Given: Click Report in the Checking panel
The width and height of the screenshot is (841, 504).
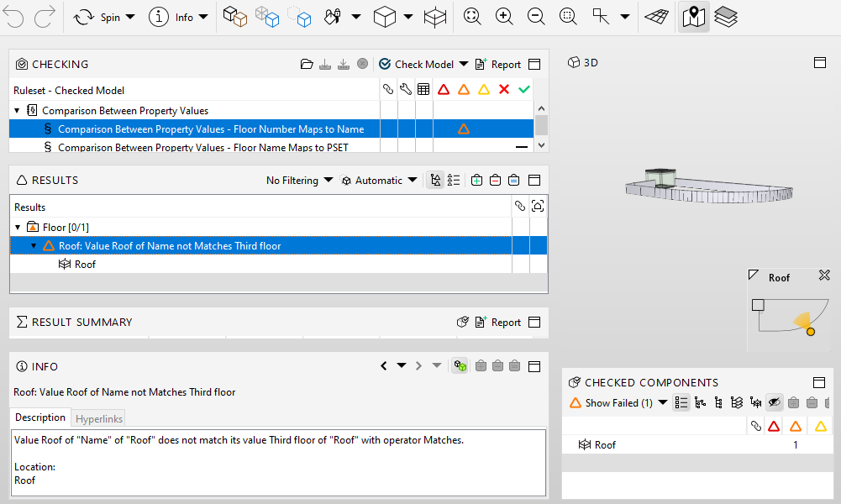Looking at the screenshot, I should click(x=498, y=65).
